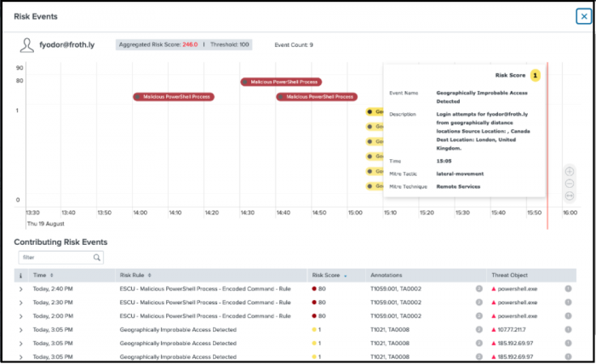Click the Aggregated Risk Score 246.0 value
This screenshot has height=364, width=596.
(x=190, y=44)
